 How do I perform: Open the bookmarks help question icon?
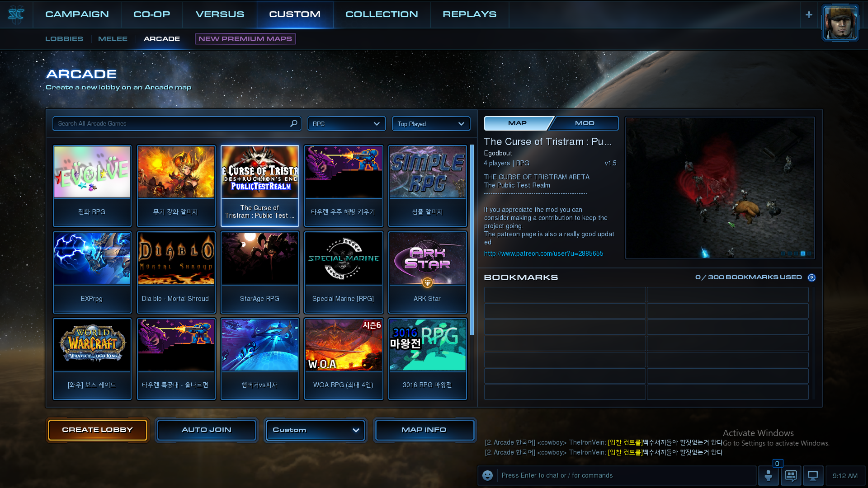(811, 278)
